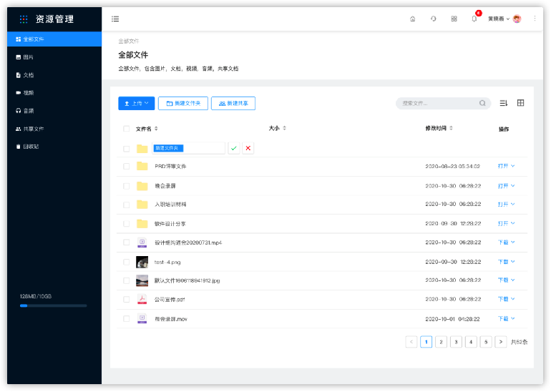
Task: Go to page 5 of the file list
Action: coord(486,342)
